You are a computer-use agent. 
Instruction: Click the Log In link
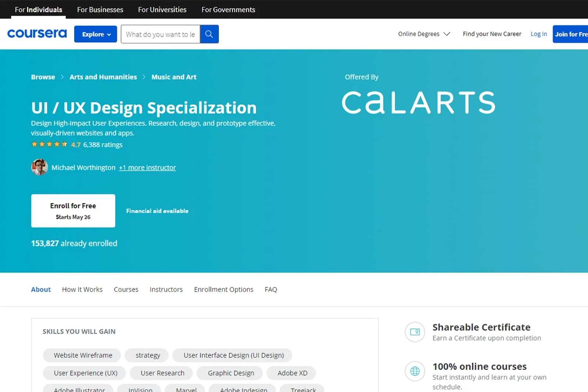539,34
